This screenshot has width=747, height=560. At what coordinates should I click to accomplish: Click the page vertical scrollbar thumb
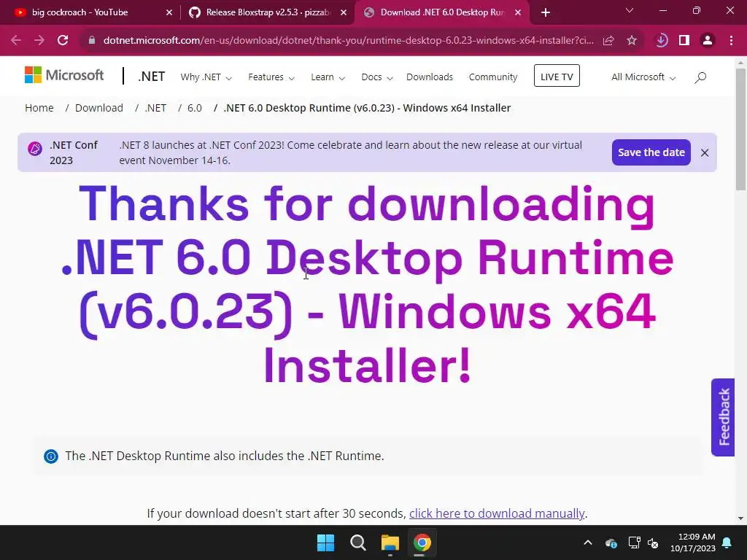[740, 130]
